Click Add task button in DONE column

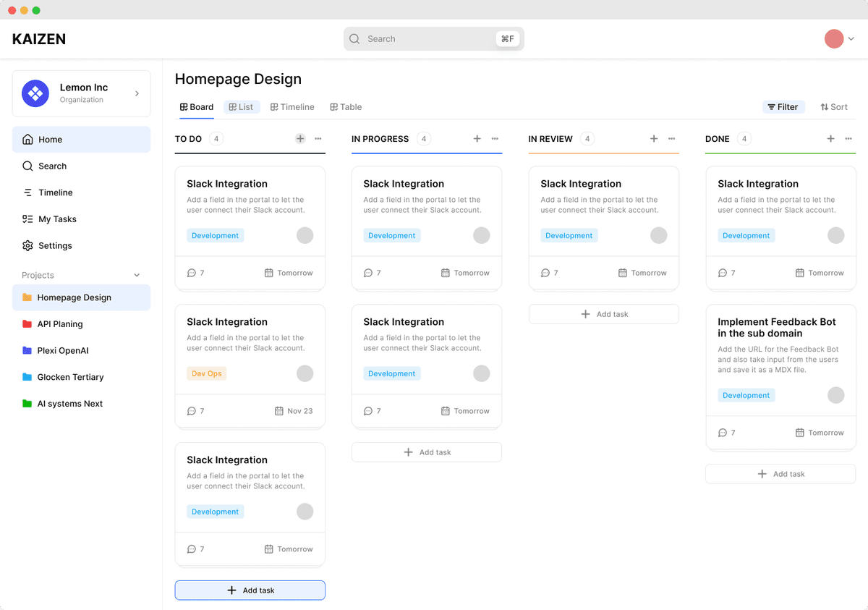(780, 474)
